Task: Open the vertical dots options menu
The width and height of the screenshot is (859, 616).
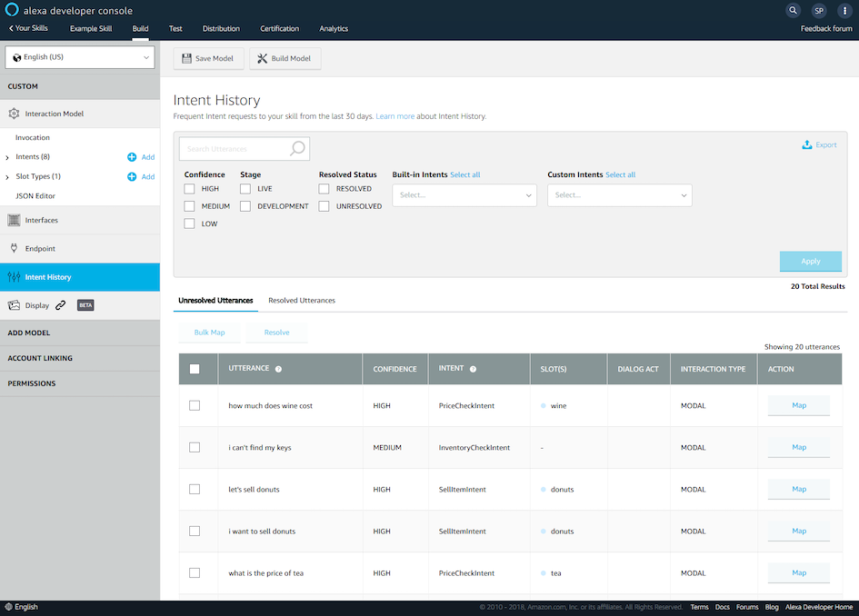Action: (x=844, y=11)
